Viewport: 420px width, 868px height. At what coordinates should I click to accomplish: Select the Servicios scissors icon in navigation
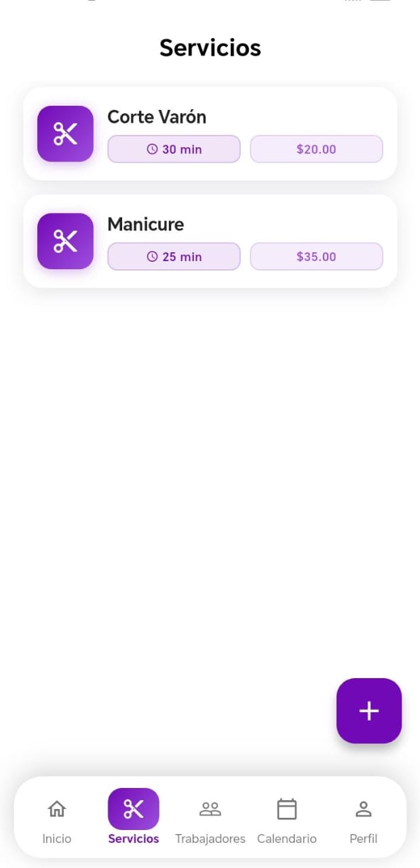point(133,808)
